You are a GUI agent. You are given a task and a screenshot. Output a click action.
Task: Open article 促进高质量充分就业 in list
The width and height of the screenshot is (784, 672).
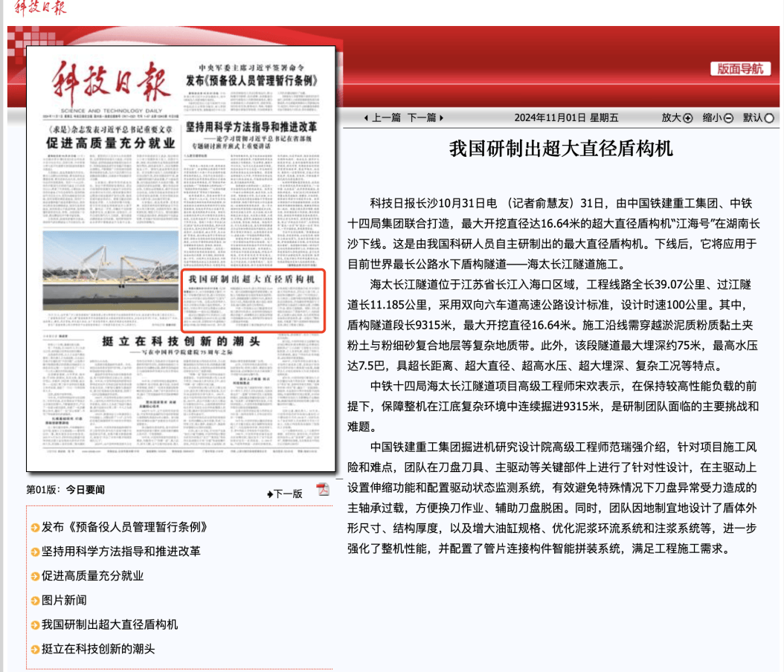pos(92,576)
